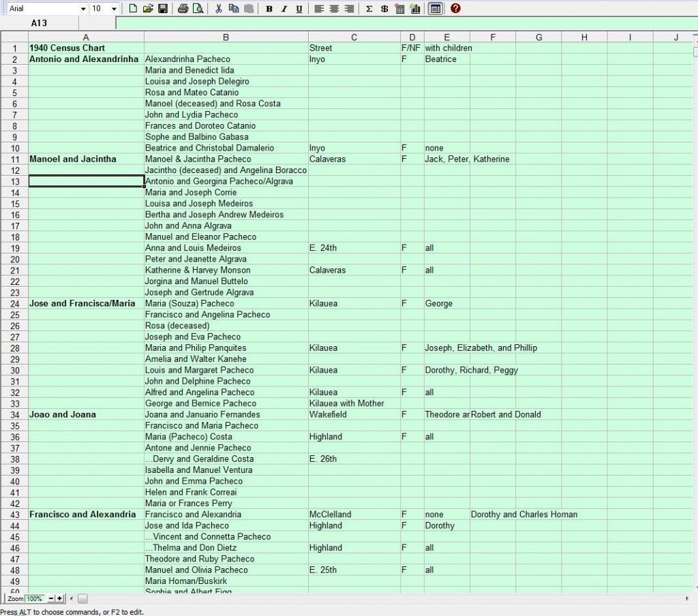
Task: Toggle italic formatting
Action: coord(284,9)
